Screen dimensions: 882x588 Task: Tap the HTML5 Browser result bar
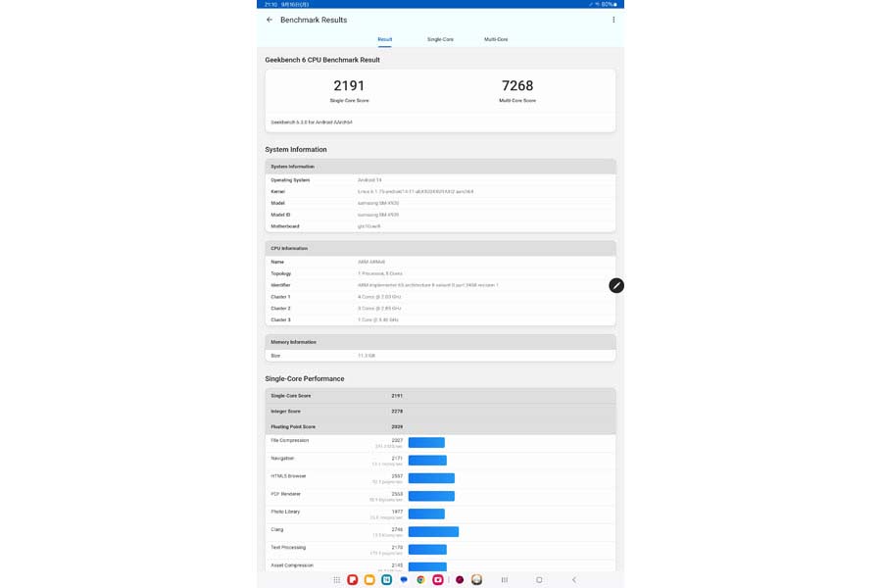pyautogui.click(x=431, y=478)
